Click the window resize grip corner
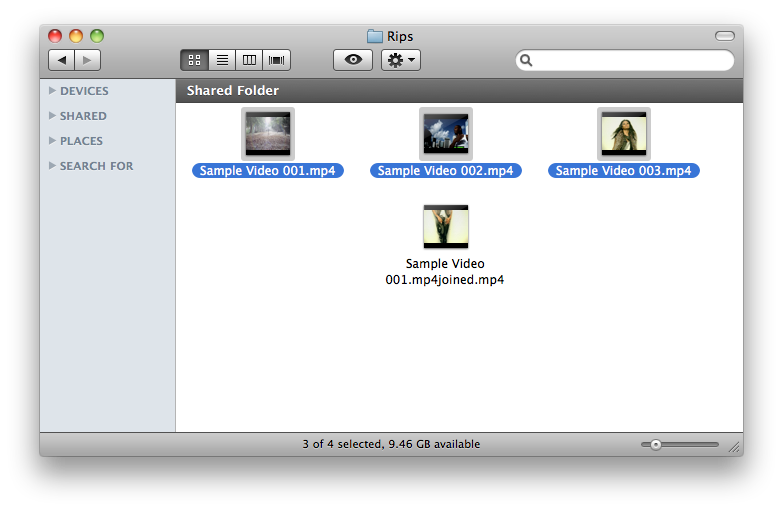This screenshot has height=511, width=783. [735, 447]
